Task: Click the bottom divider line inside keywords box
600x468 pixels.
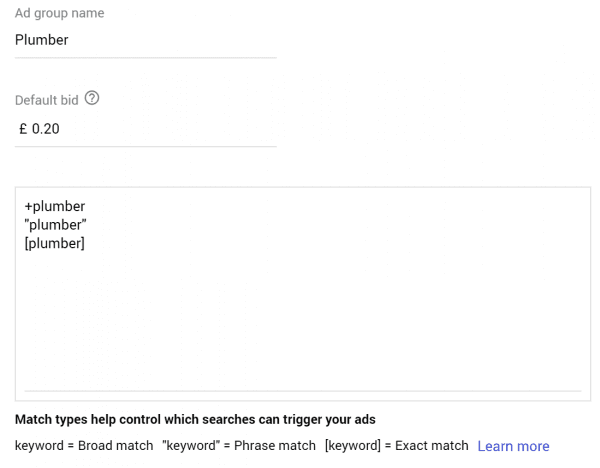Action: [x=303, y=391]
